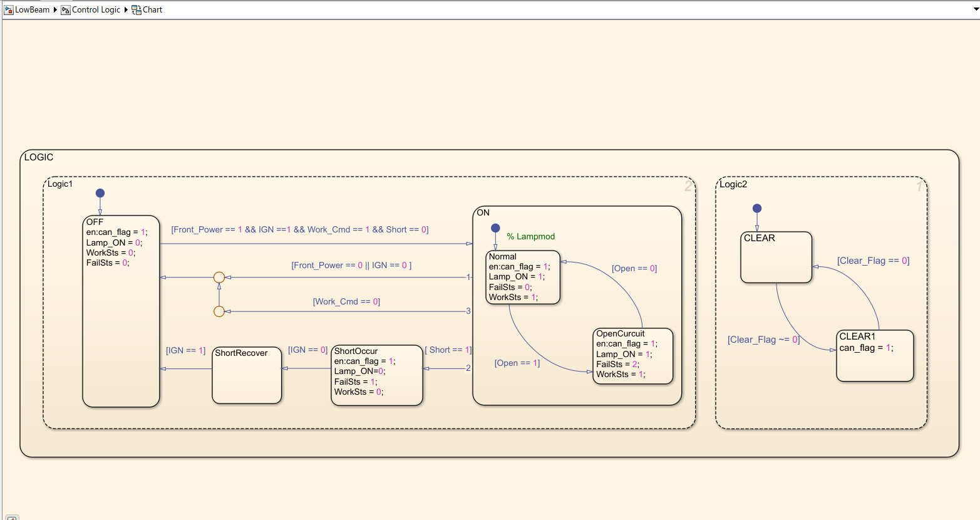Select the '% Lampmod' comment text
Screen dimensions: 980x520
[x=531, y=237]
